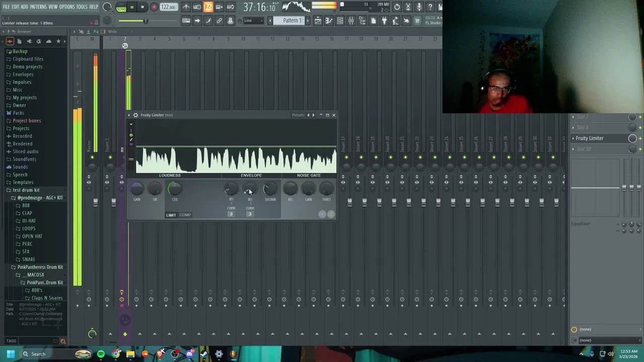Screen dimensions: 644x362
Task: Add new pattern with plus button
Action: click(x=307, y=21)
